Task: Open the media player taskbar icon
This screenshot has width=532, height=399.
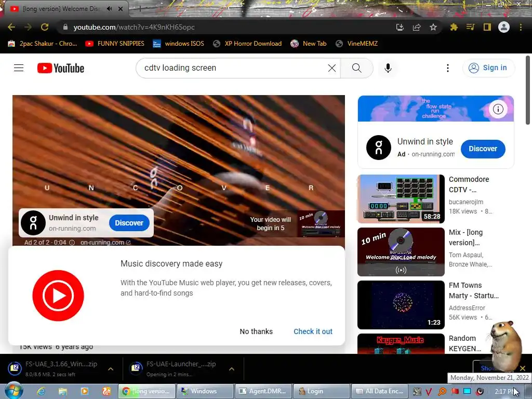Action: (85, 392)
